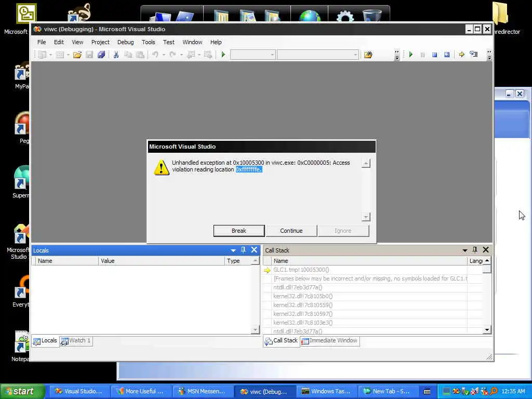Image resolution: width=532 pixels, height=399 pixels.
Task: Open the Edit menu
Action: coord(59,42)
